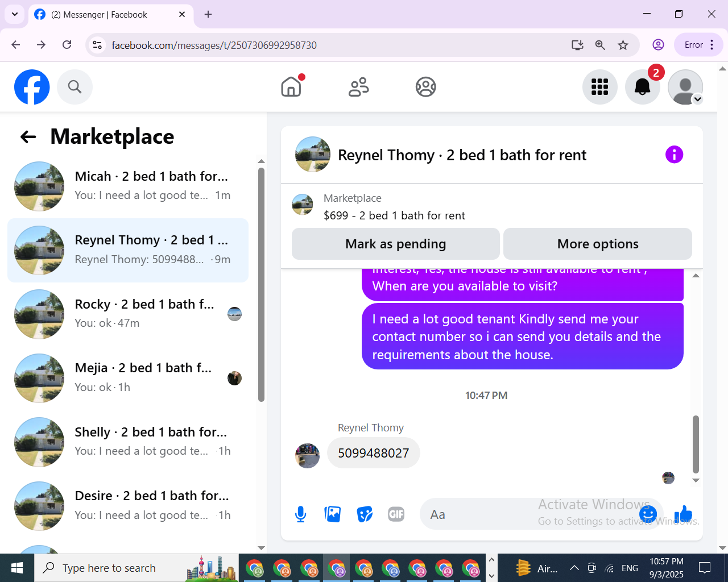The height and width of the screenshot is (582, 728).
Task: Open the Micah conversation
Action: point(128,186)
